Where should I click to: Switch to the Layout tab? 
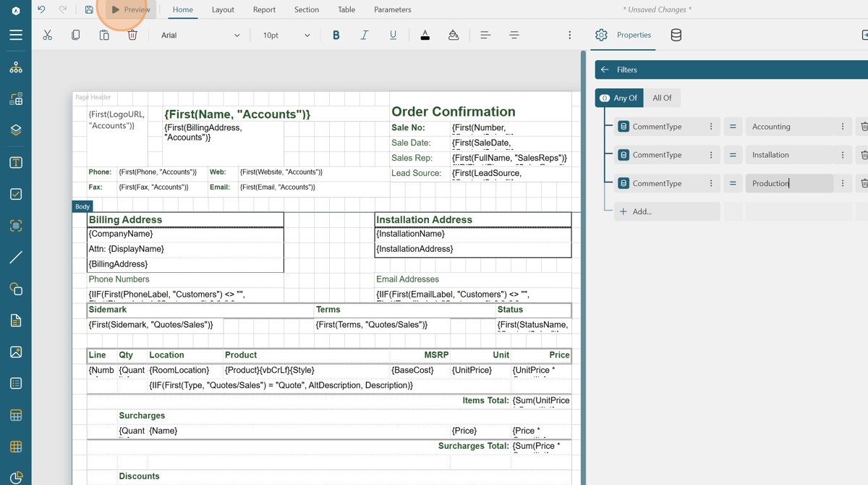pos(223,10)
